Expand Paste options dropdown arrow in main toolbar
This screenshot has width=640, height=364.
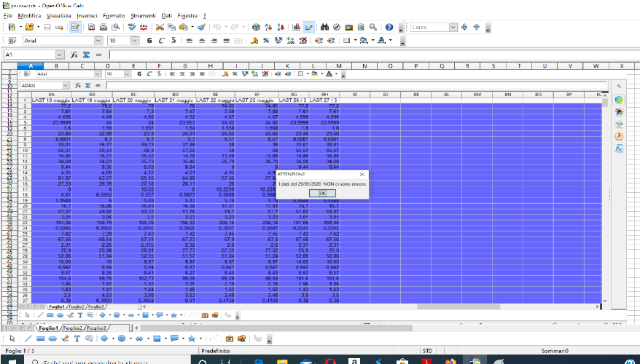click(x=192, y=28)
